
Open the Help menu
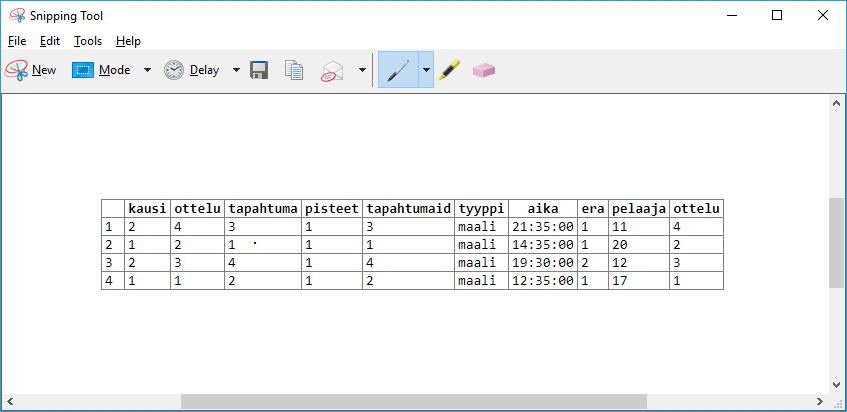(128, 41)
